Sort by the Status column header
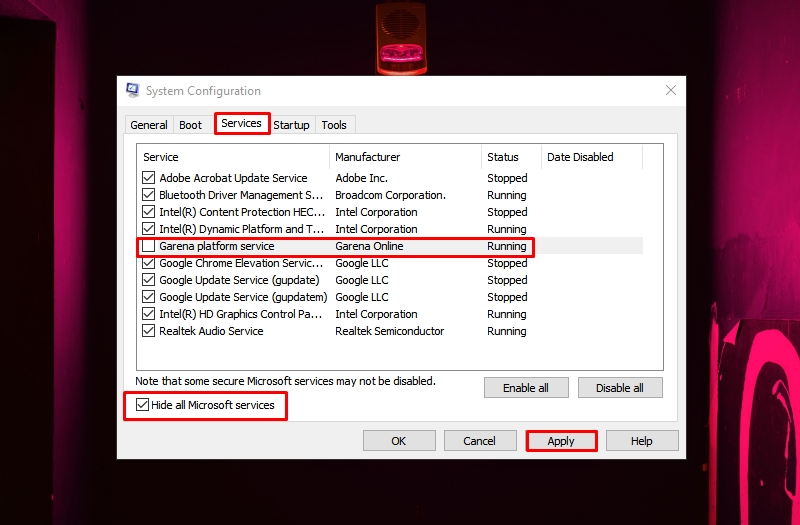The width and height of the screenshot is (800, 525). click(x=511, y=157)
